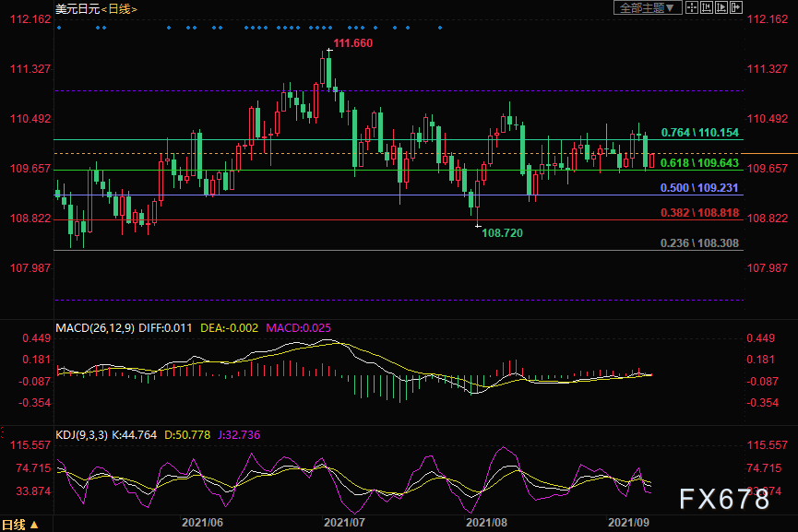798x532 pixels.
Task: Click the chart shift-right axis icon
Action: [721, 7]
